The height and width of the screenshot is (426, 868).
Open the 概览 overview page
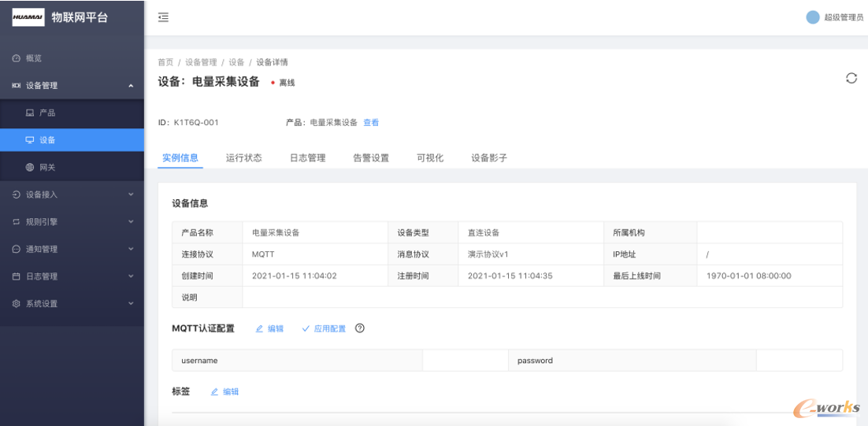tap(72, 58)
